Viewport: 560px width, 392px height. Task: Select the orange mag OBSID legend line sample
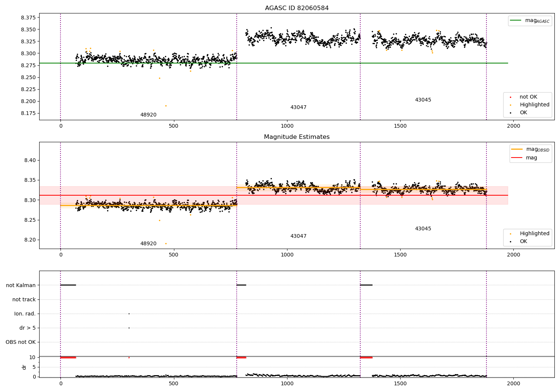[517, 149]
